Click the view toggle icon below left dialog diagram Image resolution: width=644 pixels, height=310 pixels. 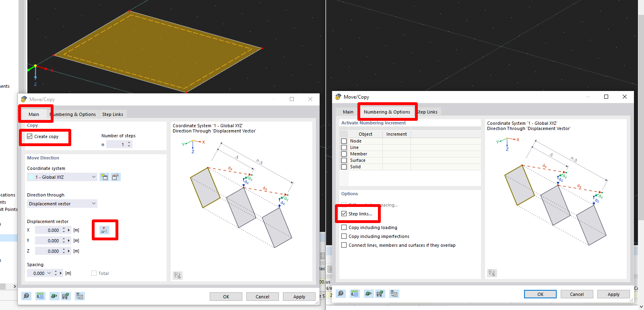click(178, 275)
